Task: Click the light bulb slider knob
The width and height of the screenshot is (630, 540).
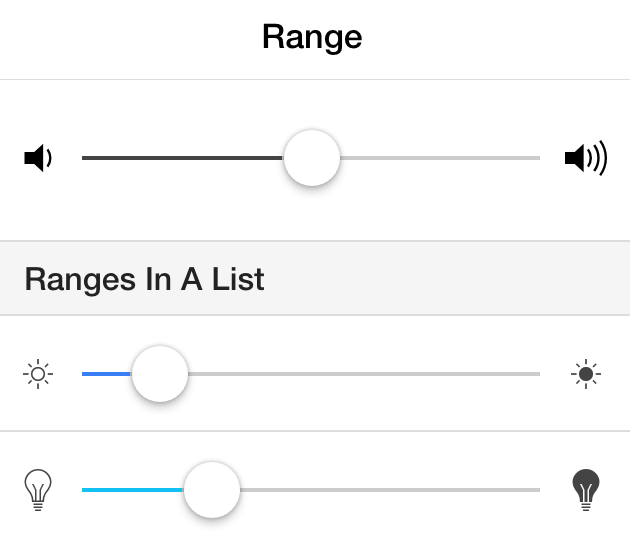Action: click(x=212, y=490)
